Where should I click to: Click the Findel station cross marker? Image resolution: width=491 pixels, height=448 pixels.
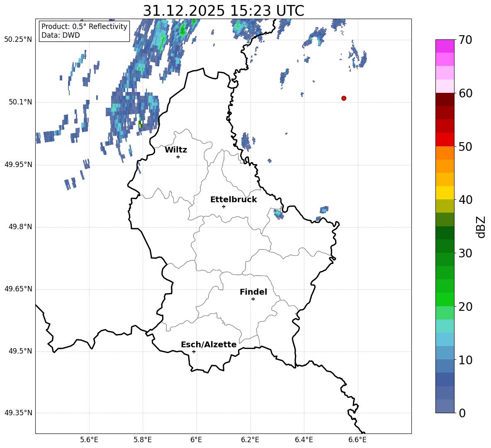pyautogui.click(x=253, y=299)
